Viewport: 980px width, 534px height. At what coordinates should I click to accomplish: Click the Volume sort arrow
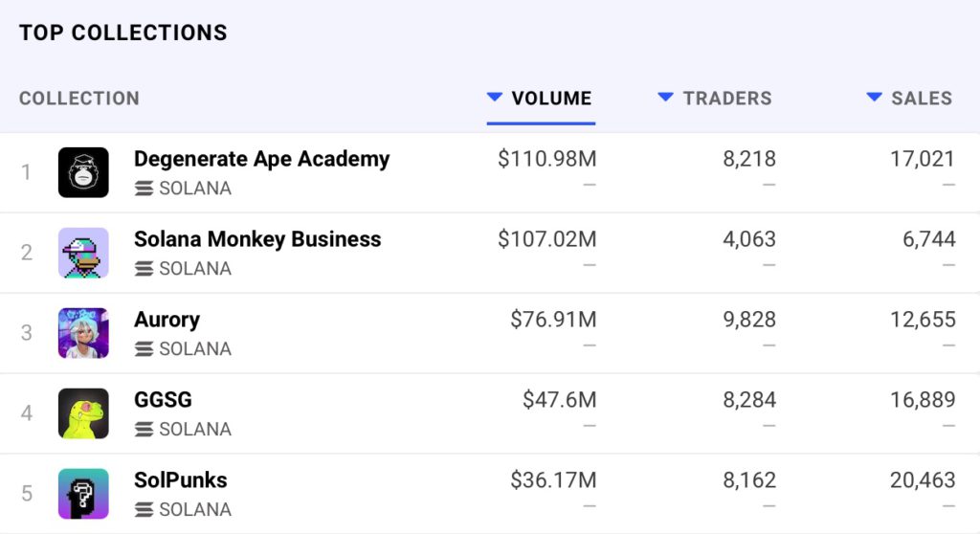tap(495, 97)
